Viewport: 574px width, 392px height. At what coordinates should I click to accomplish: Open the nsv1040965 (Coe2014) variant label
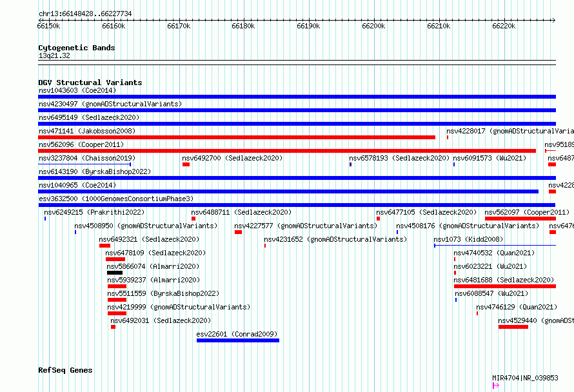(77, 185)
